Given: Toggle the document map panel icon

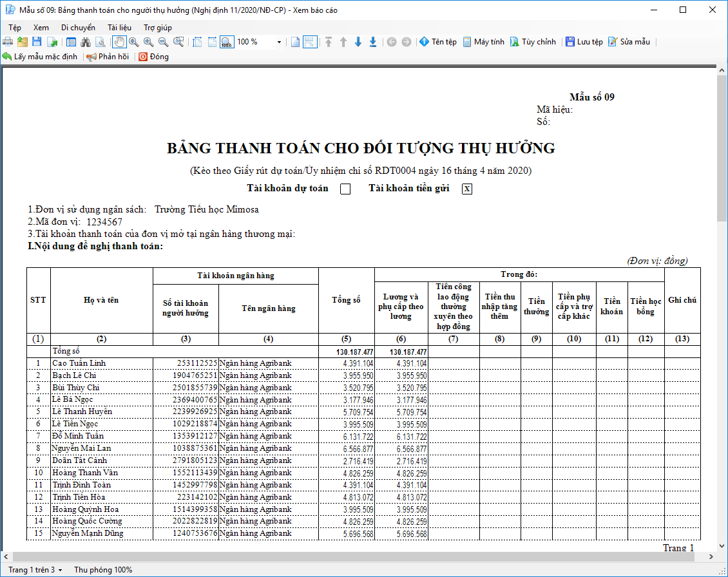Looking at the screenshot, I should (71, 42).
